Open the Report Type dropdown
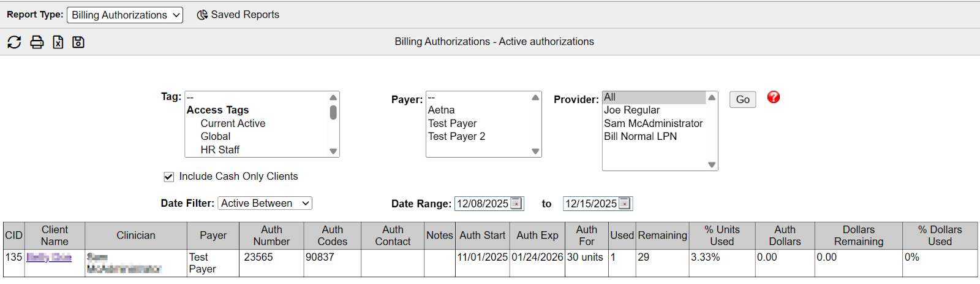Screen dimensions: 980x284 (125, 15)
